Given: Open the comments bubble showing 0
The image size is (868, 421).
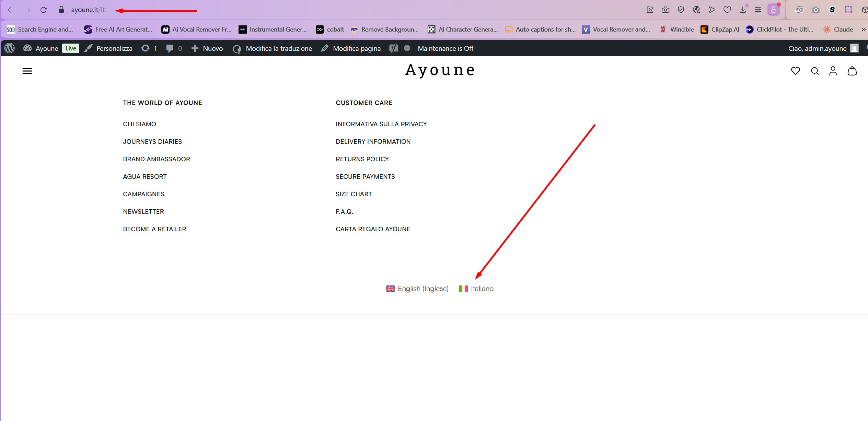Looking at the screenshot, I should pos(174,48).
